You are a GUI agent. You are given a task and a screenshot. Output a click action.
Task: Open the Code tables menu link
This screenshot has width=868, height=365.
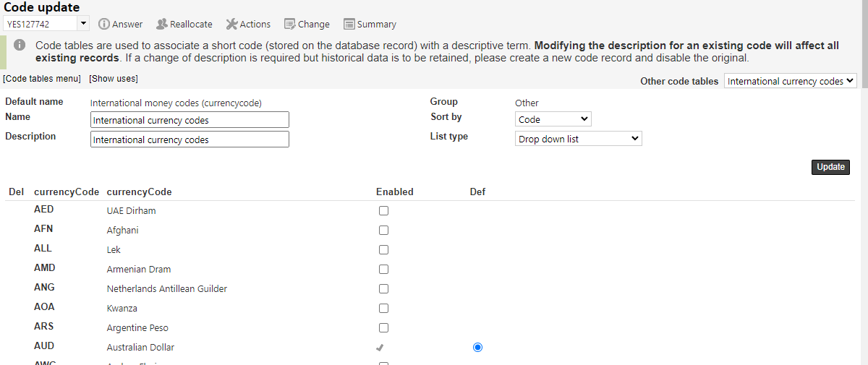(x=41, y=79)
